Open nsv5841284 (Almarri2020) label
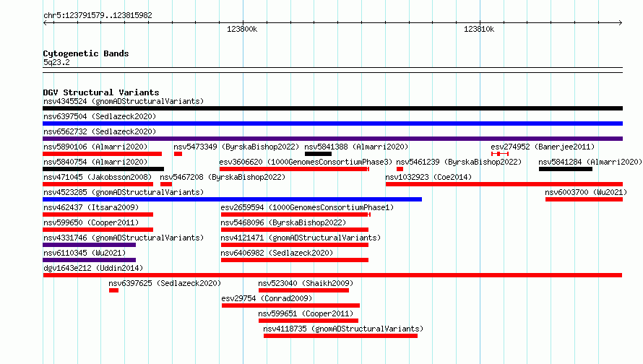Viewport: 643px width, 364px height. coord(590,162)
